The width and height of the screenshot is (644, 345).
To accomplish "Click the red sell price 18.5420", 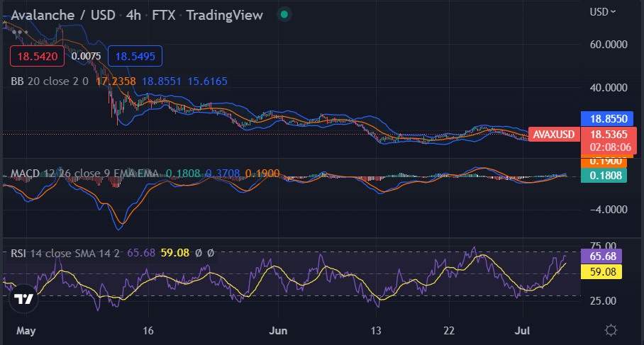I will (38, 56).
